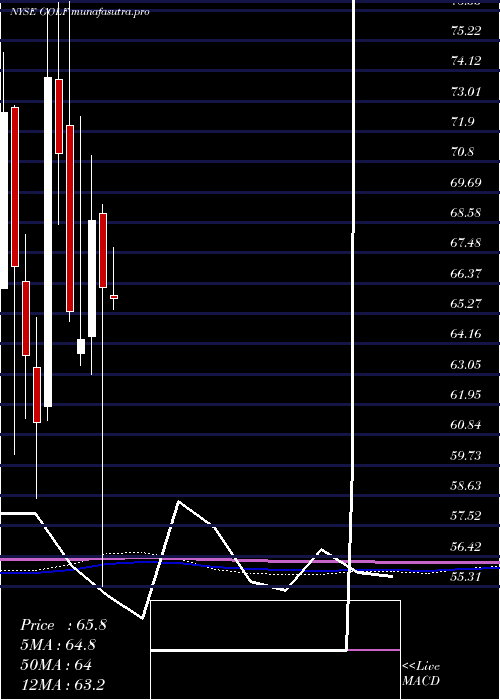The height and width of the screenshot is (700, 500).
Task: Click the 70.8 price axis label
Action: click(x=462, y=152)
